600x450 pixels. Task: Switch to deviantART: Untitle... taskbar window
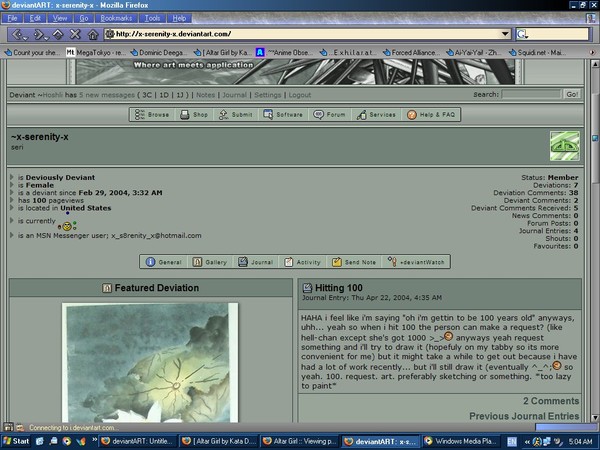point(139,441)
